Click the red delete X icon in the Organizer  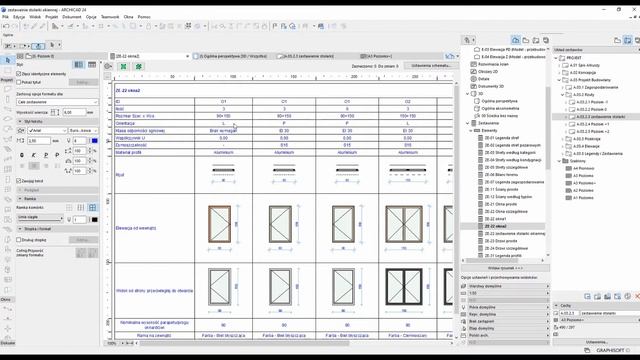pyautogui.click(x=637, y=296)
